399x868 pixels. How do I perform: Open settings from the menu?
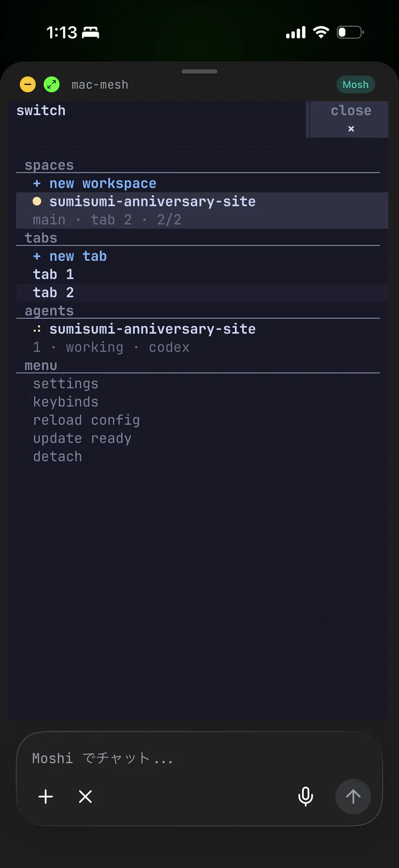coord(65,384)
